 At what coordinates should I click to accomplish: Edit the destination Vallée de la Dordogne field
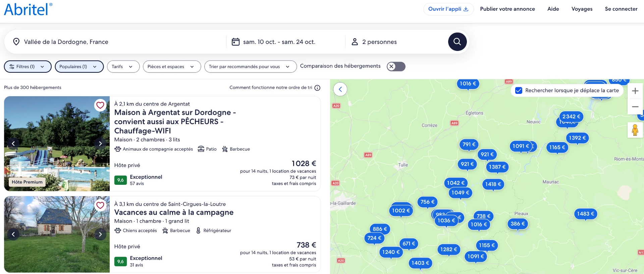[116, 42]
